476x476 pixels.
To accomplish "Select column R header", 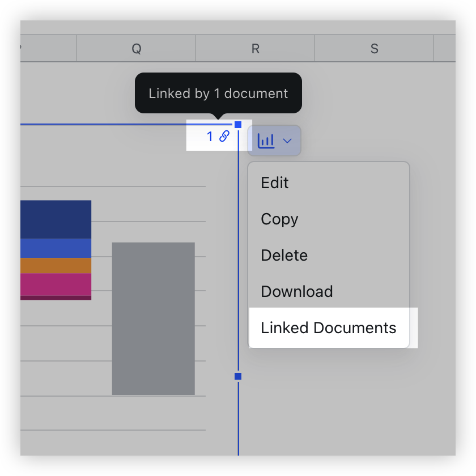I will pyautogui.click(x=255, y=49).
